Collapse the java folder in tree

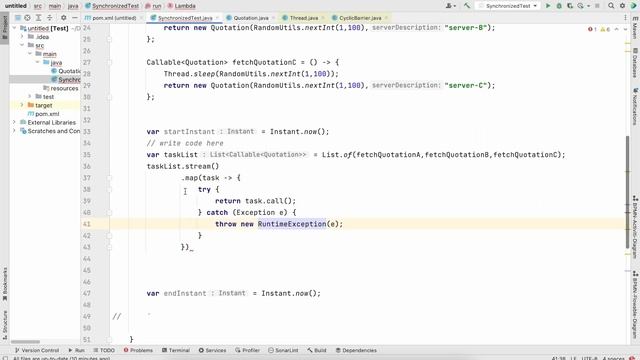coord(38,62)
